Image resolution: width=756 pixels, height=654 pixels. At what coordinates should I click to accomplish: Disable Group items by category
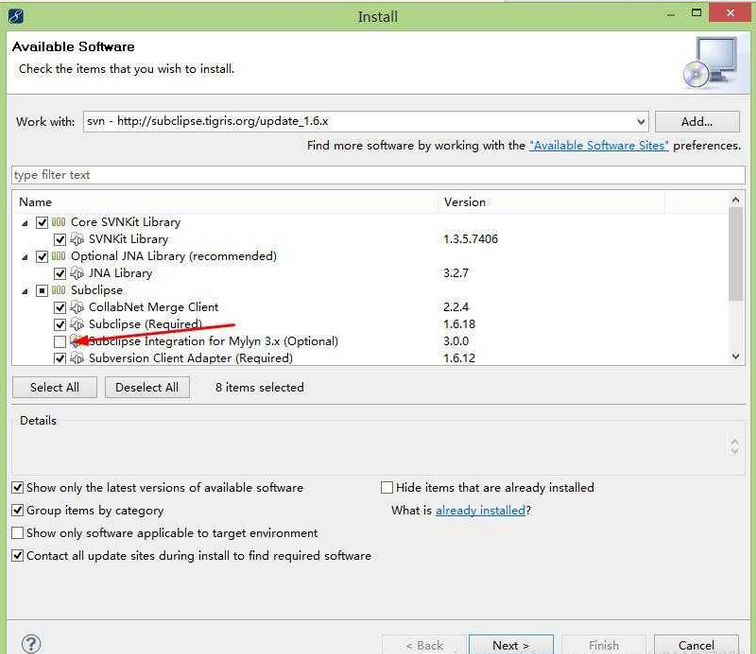pos(17,510)
